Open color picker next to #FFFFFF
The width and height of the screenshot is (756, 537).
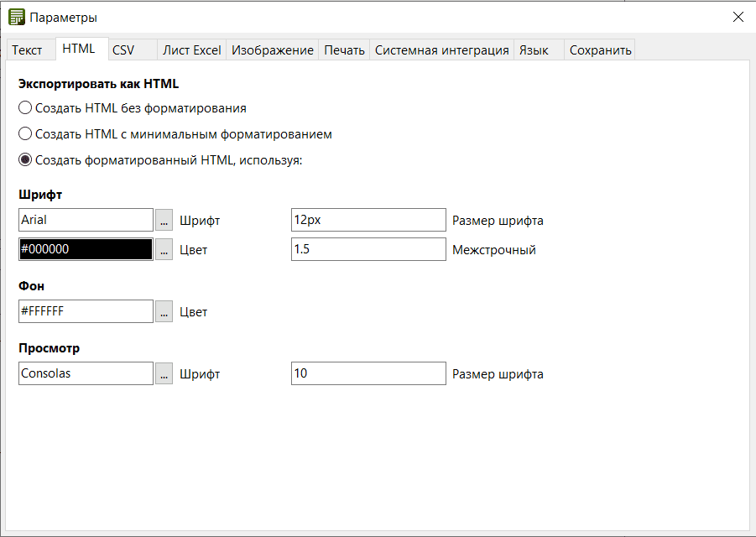164,312
